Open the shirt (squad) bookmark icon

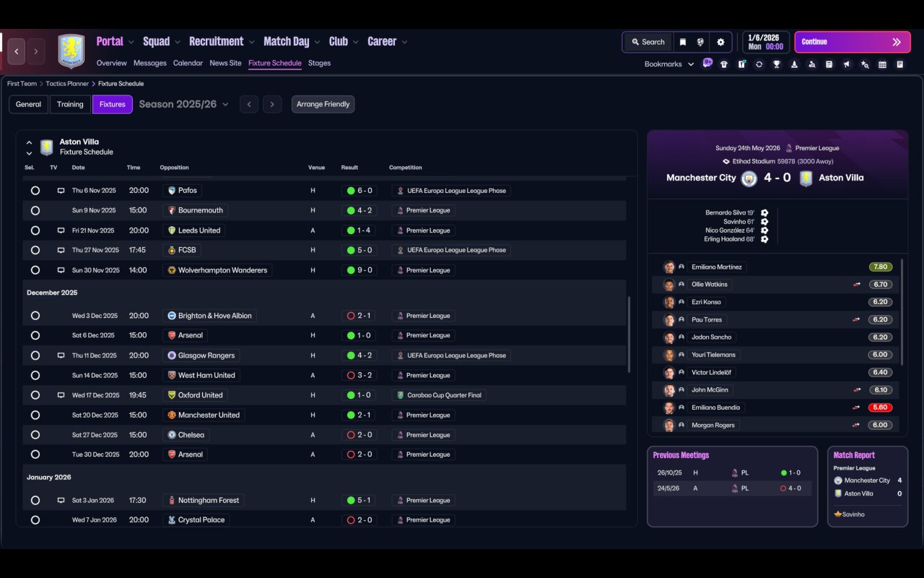(724, 64)
